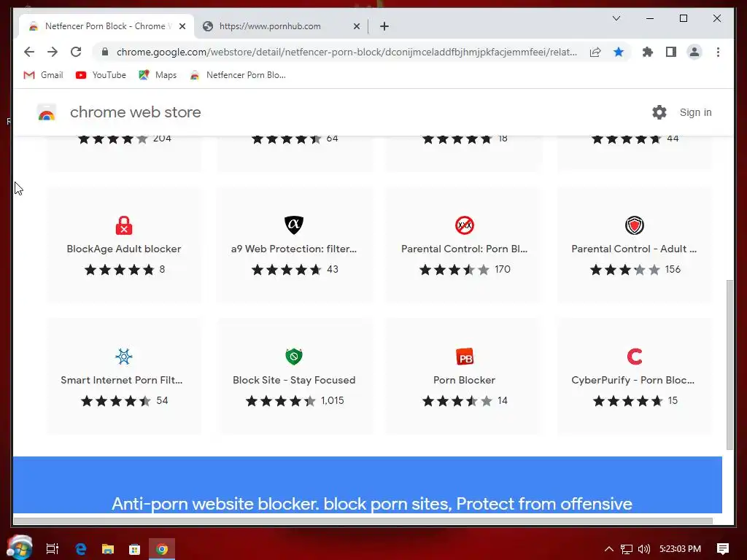Click the CyberPurify red C icon
747x560 pixels.
pyautogui.click(x=635, y=356)
